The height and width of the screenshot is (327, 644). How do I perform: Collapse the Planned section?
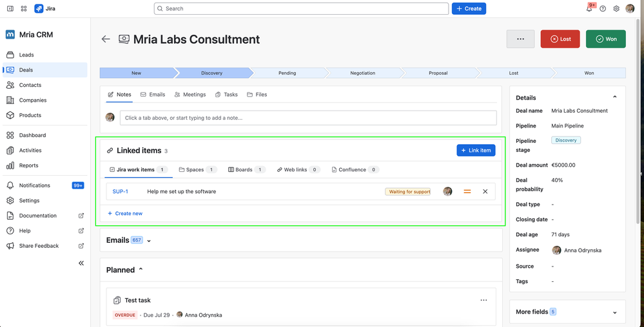[x=141, y=270]
